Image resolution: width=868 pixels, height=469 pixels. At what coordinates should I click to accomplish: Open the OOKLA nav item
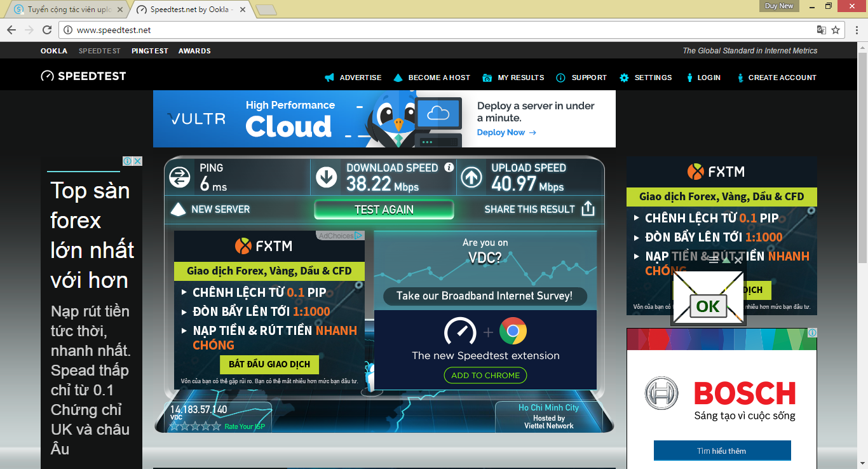coord(54,51)
